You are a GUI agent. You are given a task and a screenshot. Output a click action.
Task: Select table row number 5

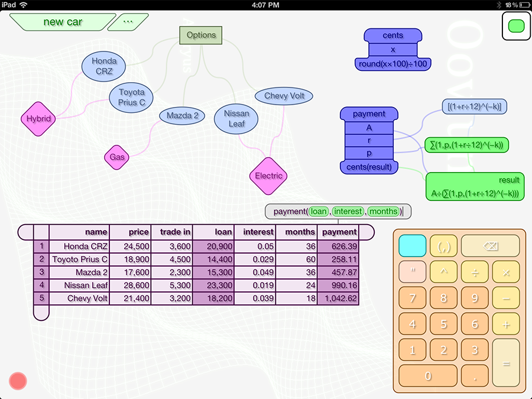[41, 299]
